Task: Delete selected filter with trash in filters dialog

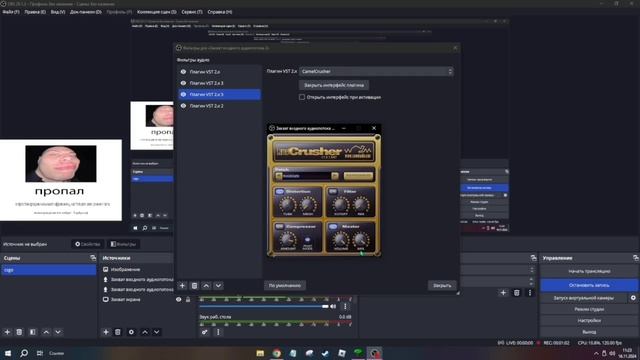Action: (x=194, y=286)
